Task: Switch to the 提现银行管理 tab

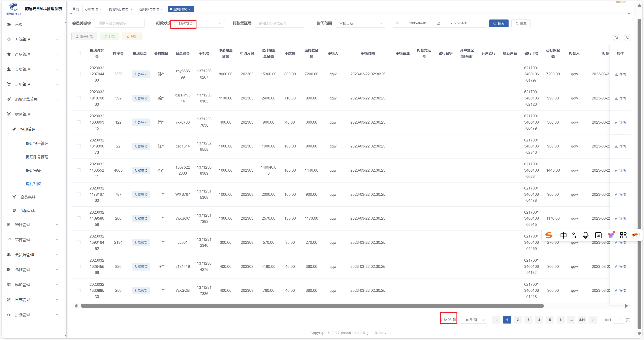Action: click(119, 9)
